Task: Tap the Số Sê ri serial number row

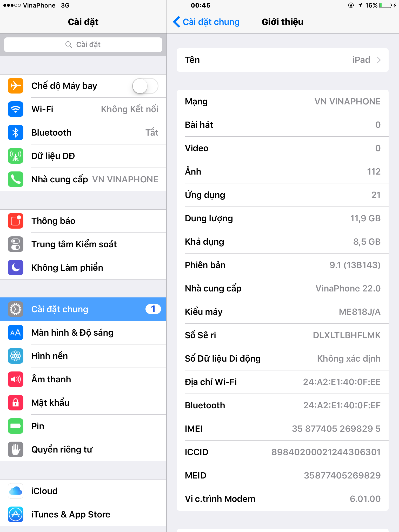Action: [x=283, y=335]
